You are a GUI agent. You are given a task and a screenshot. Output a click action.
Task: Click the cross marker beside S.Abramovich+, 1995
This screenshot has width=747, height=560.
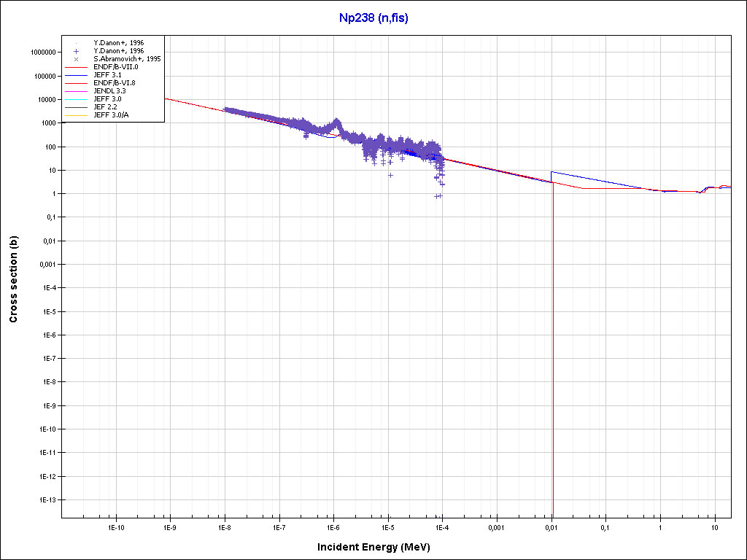[76, 59]
